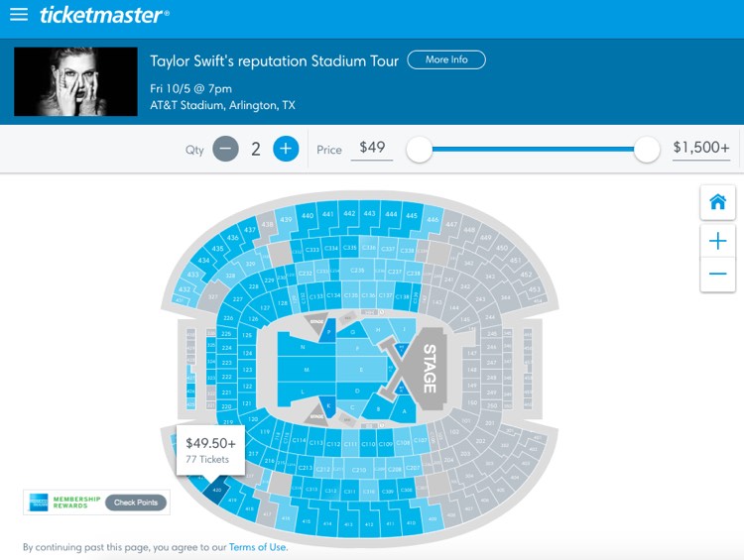Edit the $49 minimum price field
The image size is (744, 560).
(x=372, y=149)
